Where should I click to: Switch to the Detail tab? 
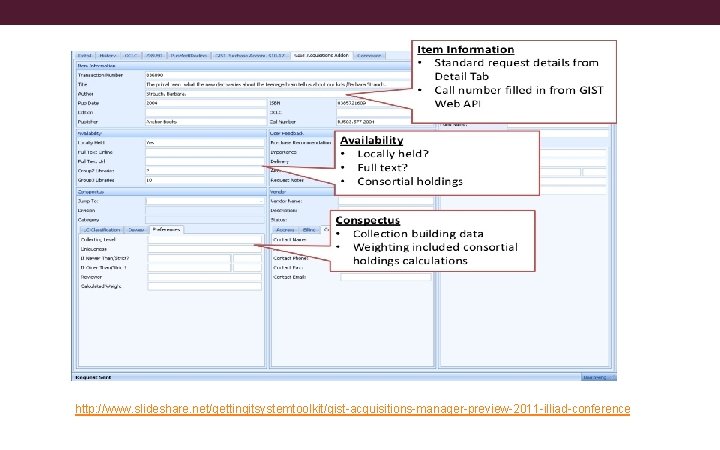84,56
